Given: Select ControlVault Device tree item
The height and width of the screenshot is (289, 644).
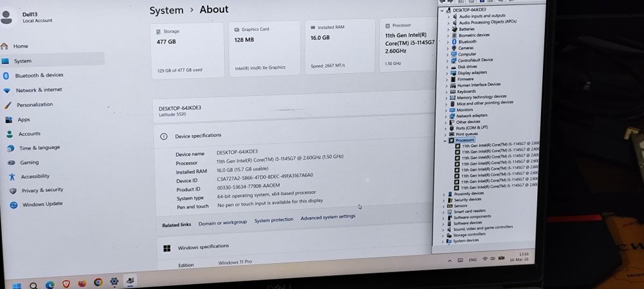Looking at the screenshot, I should [x=475, y=60].
